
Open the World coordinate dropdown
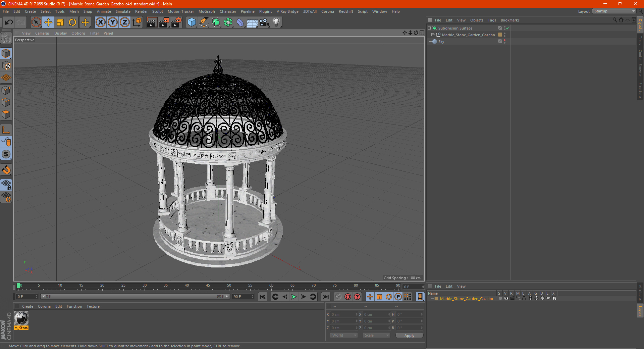344,335
